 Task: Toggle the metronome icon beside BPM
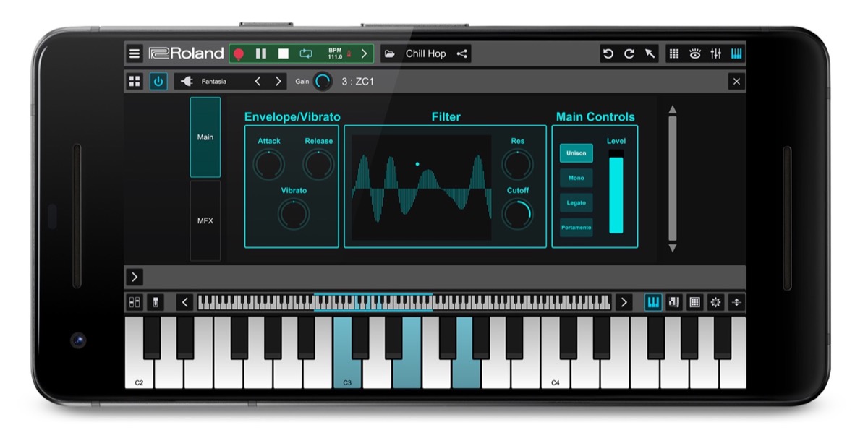[x=349, y=53]
